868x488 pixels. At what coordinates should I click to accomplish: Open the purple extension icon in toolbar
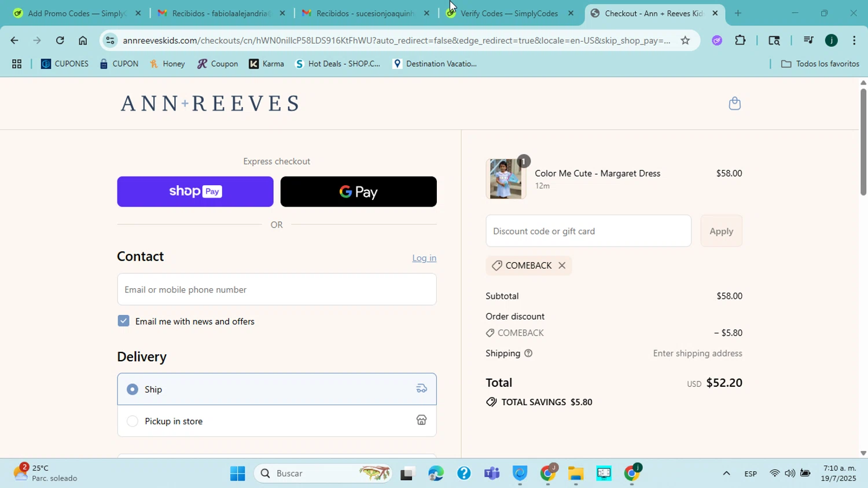pyautogui.click(x=717, y=41)
